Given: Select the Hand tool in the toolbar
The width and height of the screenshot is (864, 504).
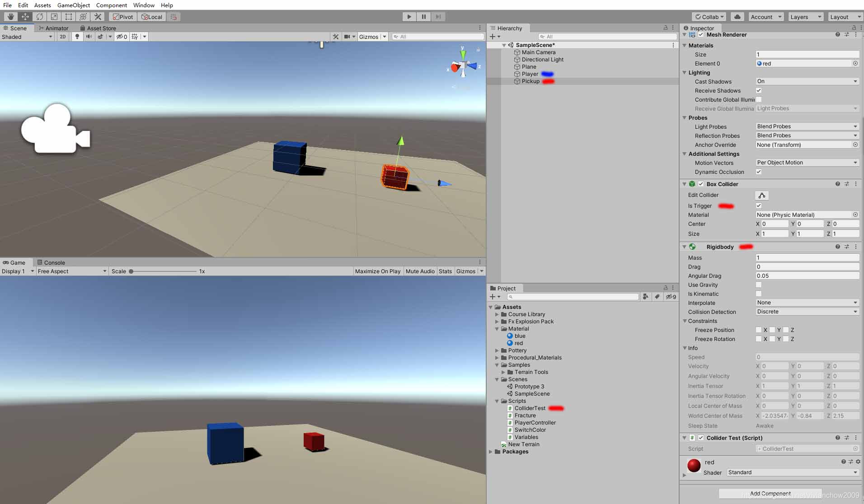Looking at the screenshot, I should [10, 17].
